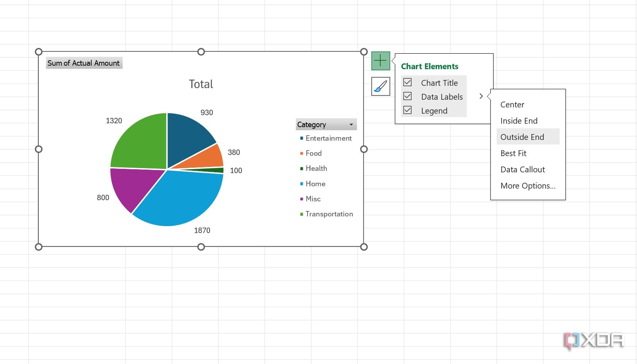Viewport: 637px width, 364px height.
Task: Click the Chart Elements plus icon
Action: [380, 61]
